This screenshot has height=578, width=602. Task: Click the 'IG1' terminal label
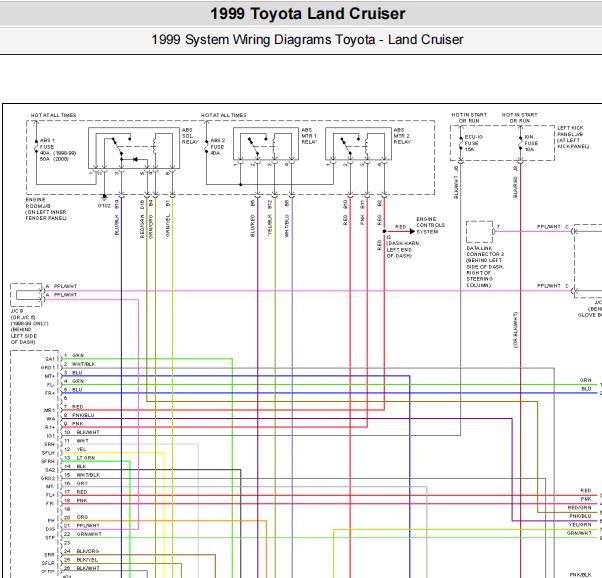pos(51,436)
